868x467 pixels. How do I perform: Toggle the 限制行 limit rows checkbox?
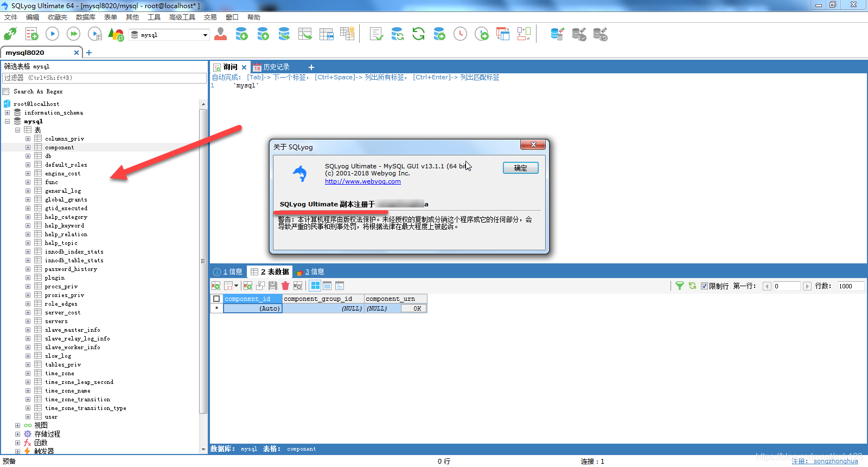704,286
